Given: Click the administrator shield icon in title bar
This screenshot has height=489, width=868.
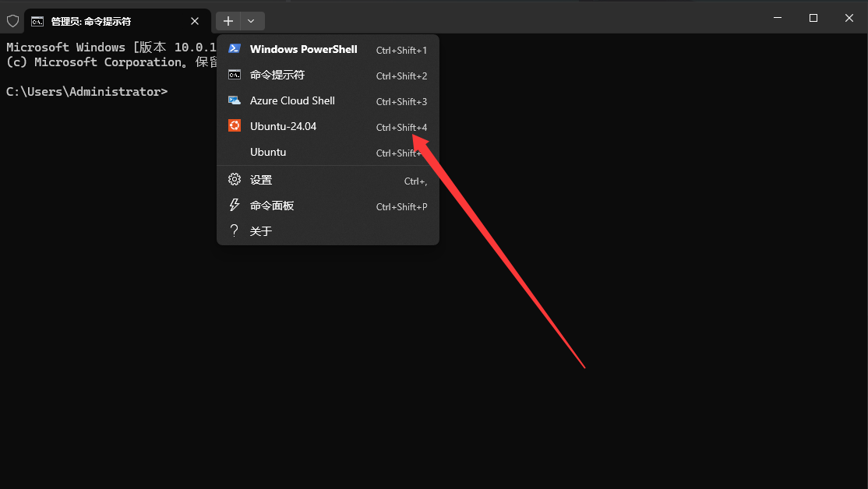Looking at the screenshot, I should point(12,21).
